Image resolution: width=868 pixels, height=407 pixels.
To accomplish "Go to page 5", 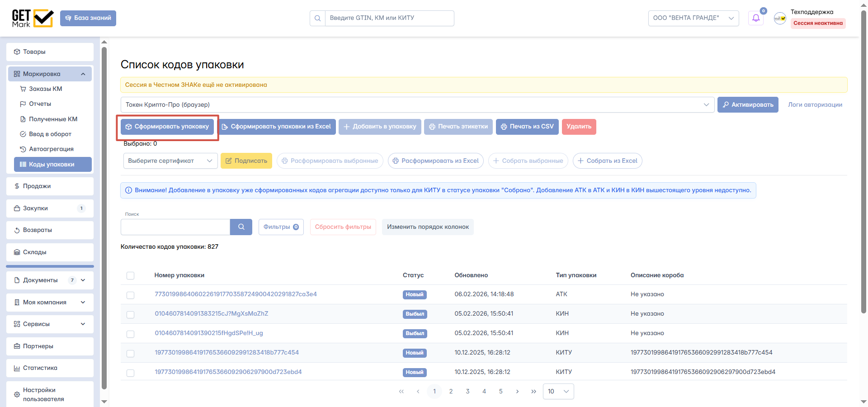I will pos(500,391).
